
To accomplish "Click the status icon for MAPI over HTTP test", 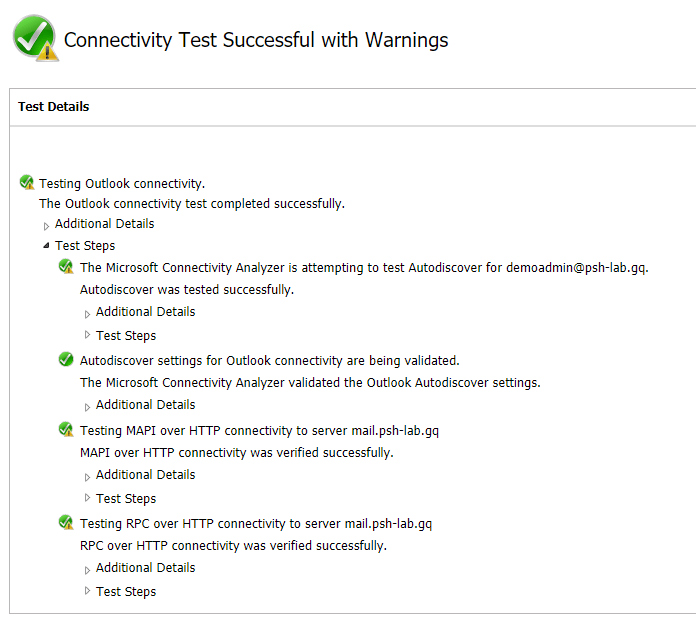I will 66,430.
